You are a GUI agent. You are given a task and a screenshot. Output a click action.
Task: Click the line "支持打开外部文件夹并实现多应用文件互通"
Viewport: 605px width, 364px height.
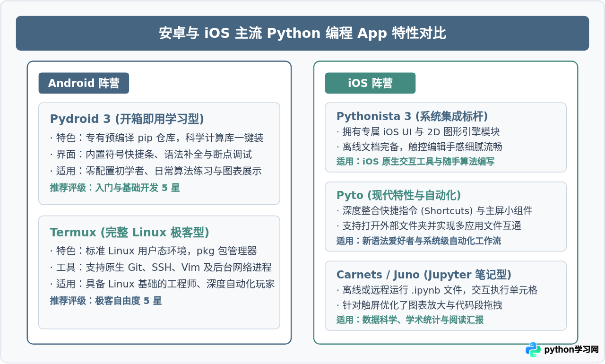point(429,226)
